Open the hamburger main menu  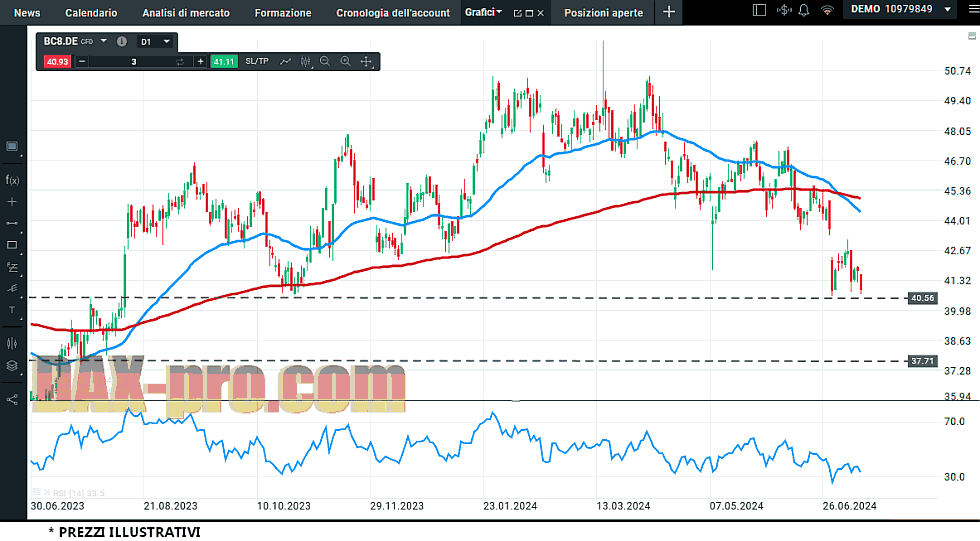[x=973, y=9]
